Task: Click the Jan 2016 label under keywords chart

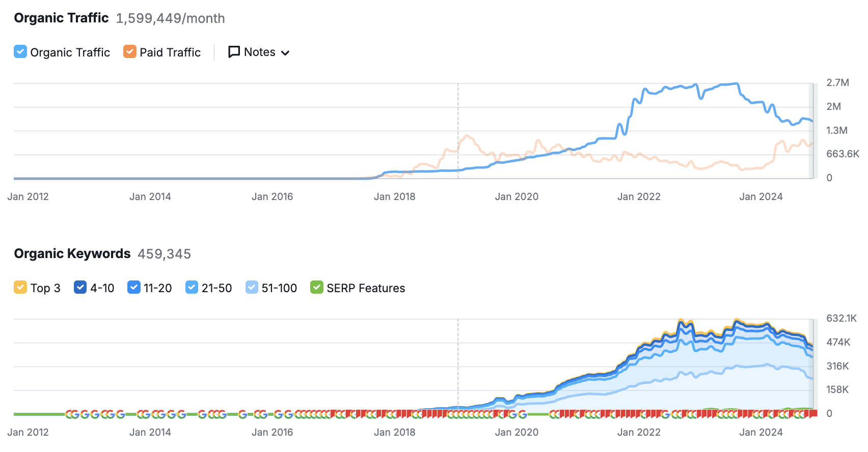Action: (272, 432)
